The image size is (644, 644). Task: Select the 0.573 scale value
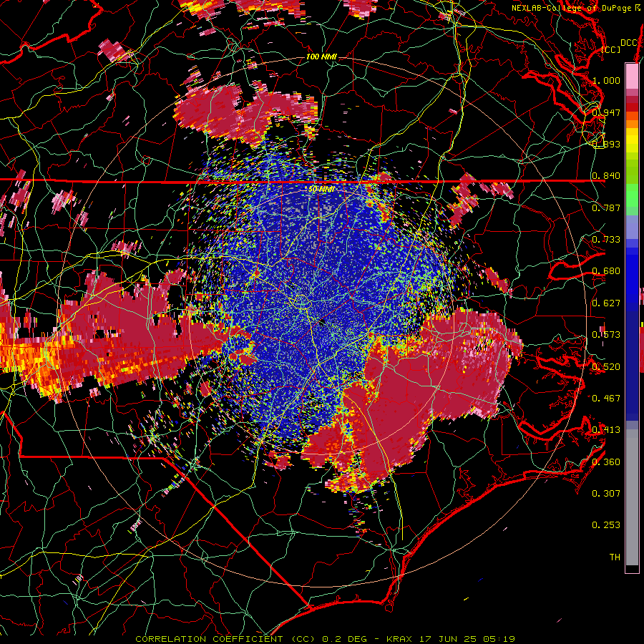pos(606,334)
